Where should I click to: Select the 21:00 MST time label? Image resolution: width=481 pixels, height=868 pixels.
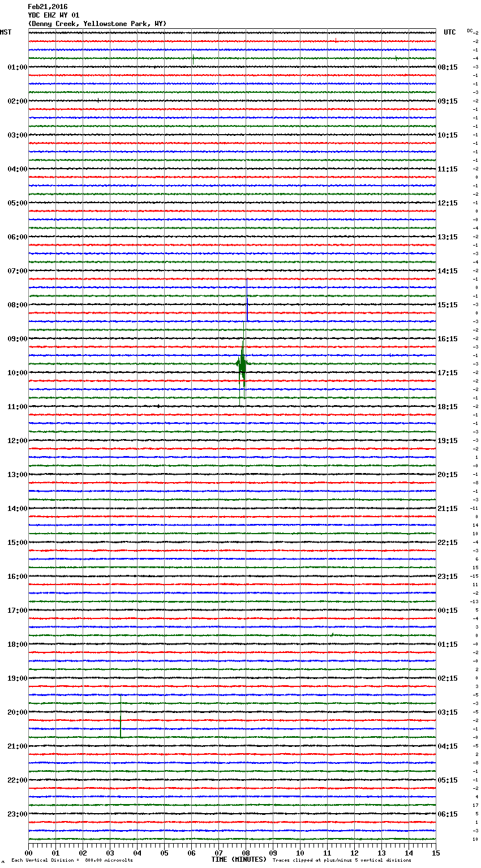click(18, 746)
